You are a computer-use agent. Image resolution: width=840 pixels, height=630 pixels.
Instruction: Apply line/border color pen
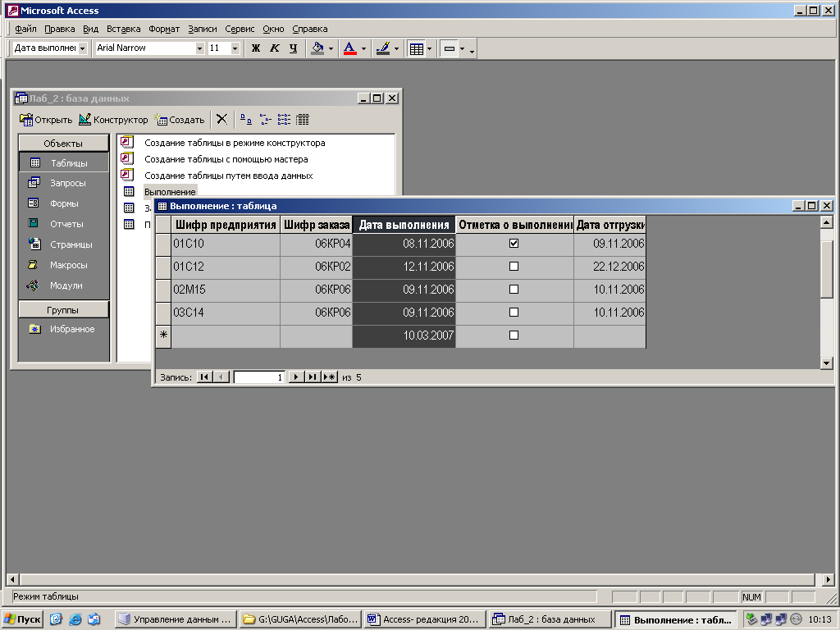[x=383, y=48]
